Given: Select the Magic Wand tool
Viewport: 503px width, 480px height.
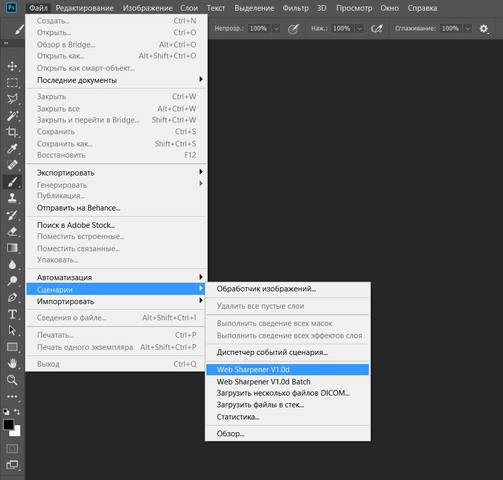Looking at the screenshot, I should [x=12, y=116].
